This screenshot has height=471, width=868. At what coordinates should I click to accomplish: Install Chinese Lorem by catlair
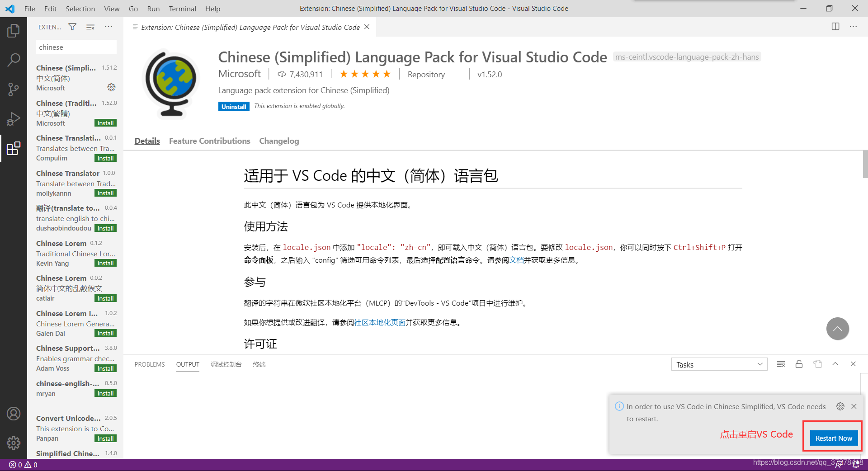click(x=106, y=298)
